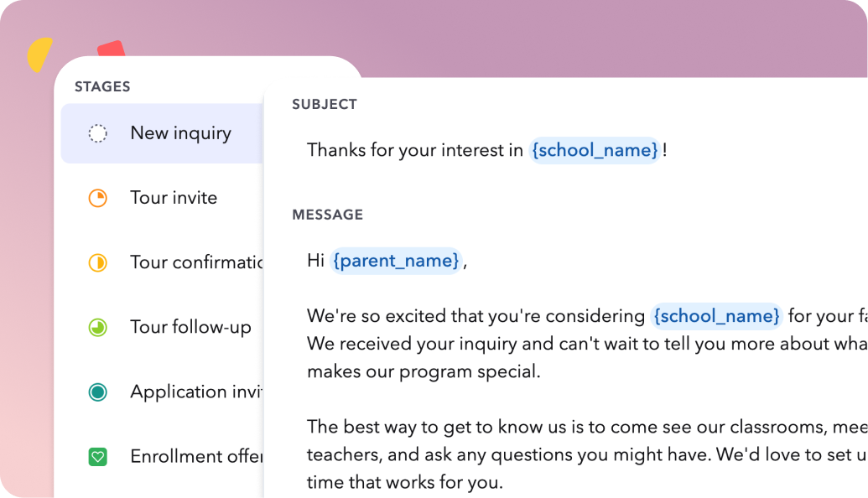The image size is (868, 498).
Task: Choose the Enrollment offer stage
Action: pos(162,457)
